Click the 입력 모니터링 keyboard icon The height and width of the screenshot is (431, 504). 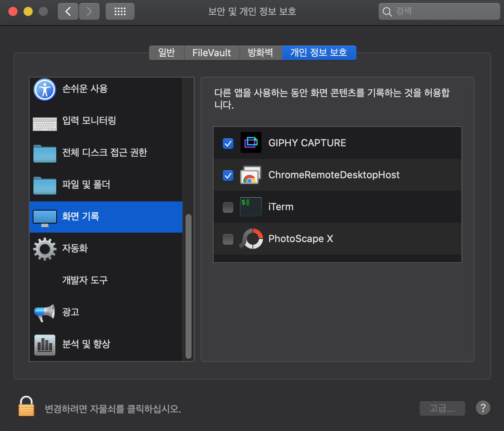click(44, 122)
